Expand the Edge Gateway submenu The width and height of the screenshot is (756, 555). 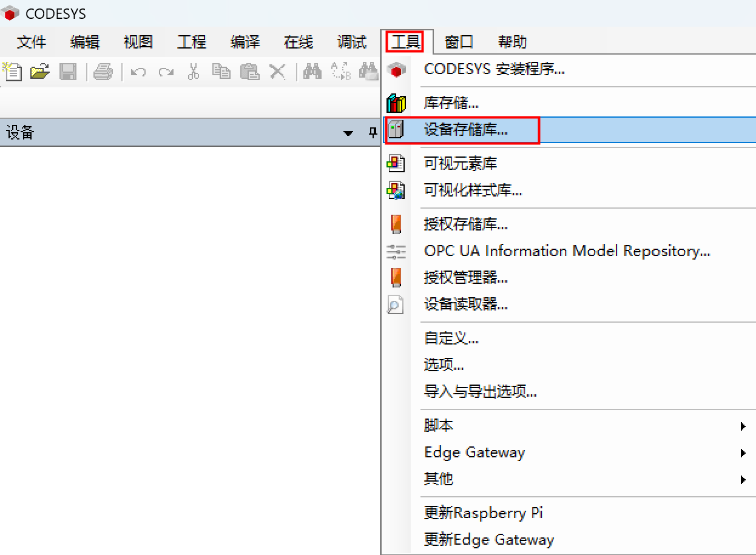coord(474,452)
